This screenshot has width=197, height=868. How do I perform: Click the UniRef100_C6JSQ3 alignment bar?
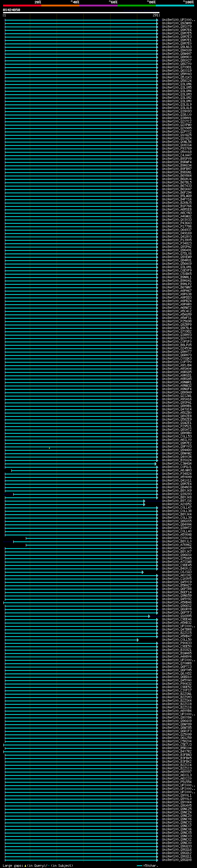point(74,572)
